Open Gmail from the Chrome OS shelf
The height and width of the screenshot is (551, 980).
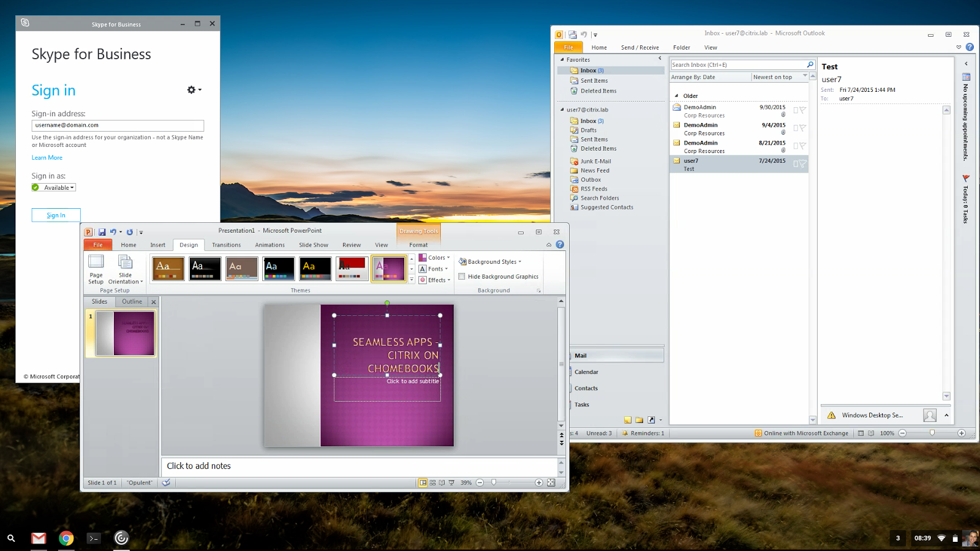(39, 538)
